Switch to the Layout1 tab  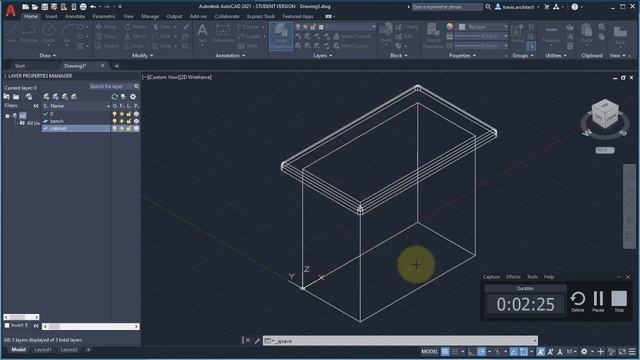pyautogui.click(x=43, y=350)
